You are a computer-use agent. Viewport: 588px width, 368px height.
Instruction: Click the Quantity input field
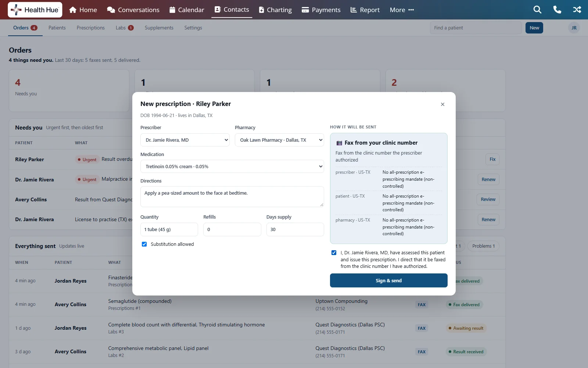pos(169,230)
